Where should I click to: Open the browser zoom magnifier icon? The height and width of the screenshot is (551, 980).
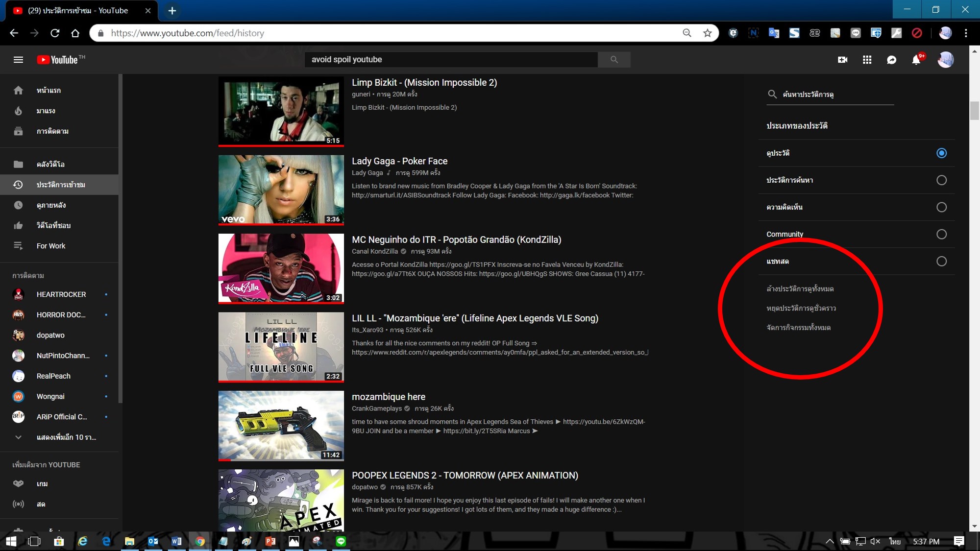(687, 33)
